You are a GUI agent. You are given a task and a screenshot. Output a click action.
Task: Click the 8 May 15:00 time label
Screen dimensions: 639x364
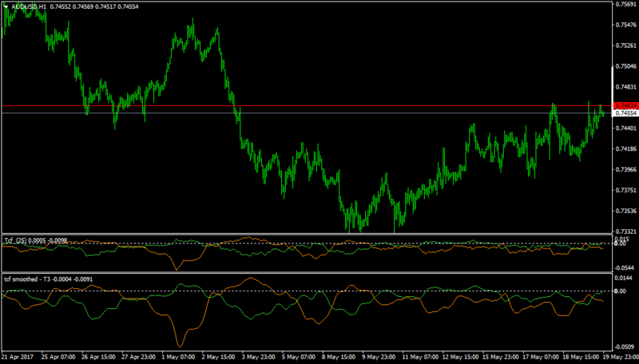339,357
